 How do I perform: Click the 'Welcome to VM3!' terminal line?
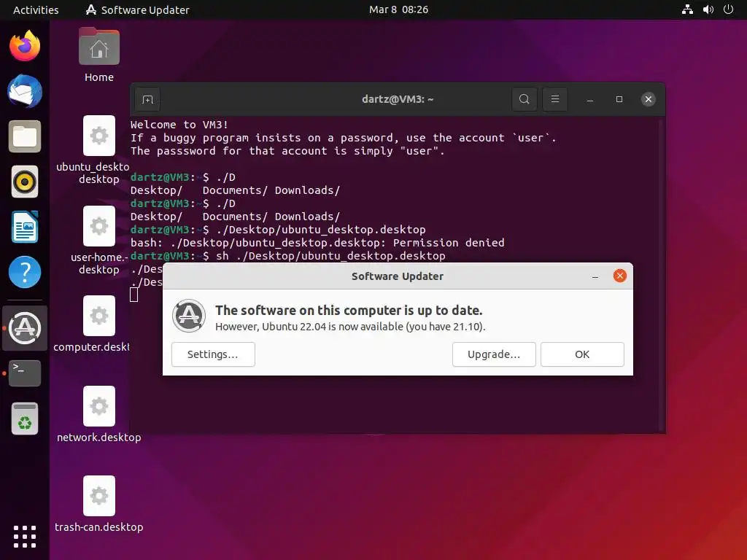click(x=179, y=125)
